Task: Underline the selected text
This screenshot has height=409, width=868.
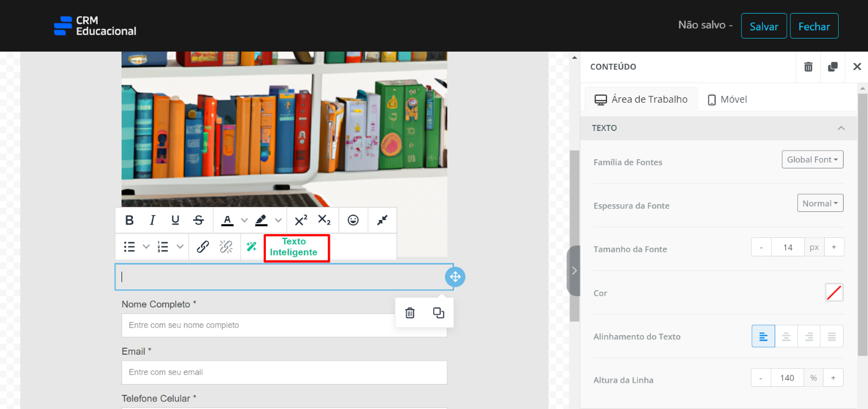Action: point(175,220)
